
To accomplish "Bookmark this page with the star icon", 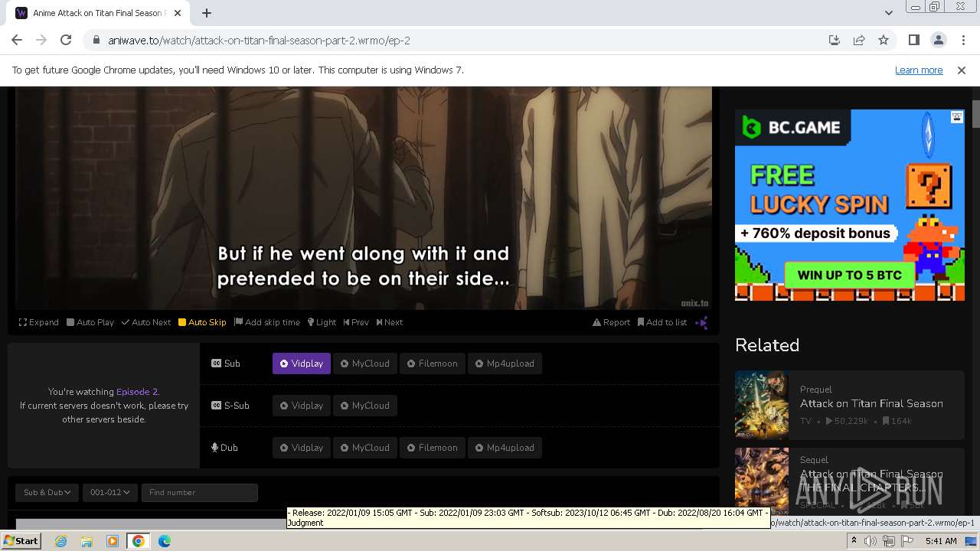I will coord(884,40).
